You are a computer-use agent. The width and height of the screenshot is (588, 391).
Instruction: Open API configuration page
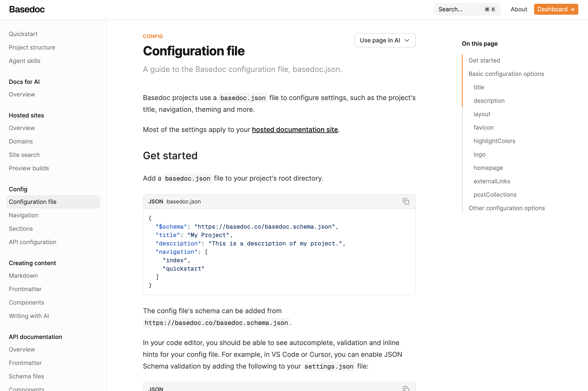33,242
